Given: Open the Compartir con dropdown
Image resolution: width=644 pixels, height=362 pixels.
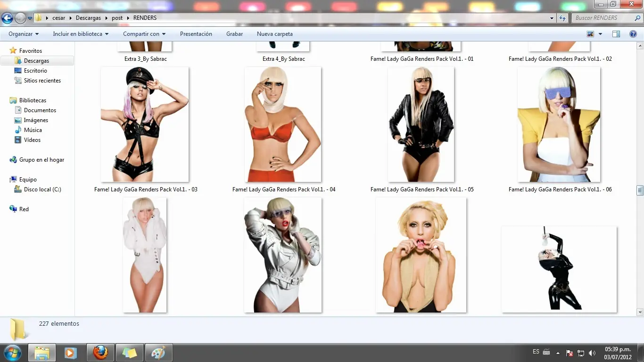Looking at the screenshot, I should [144, 34].
